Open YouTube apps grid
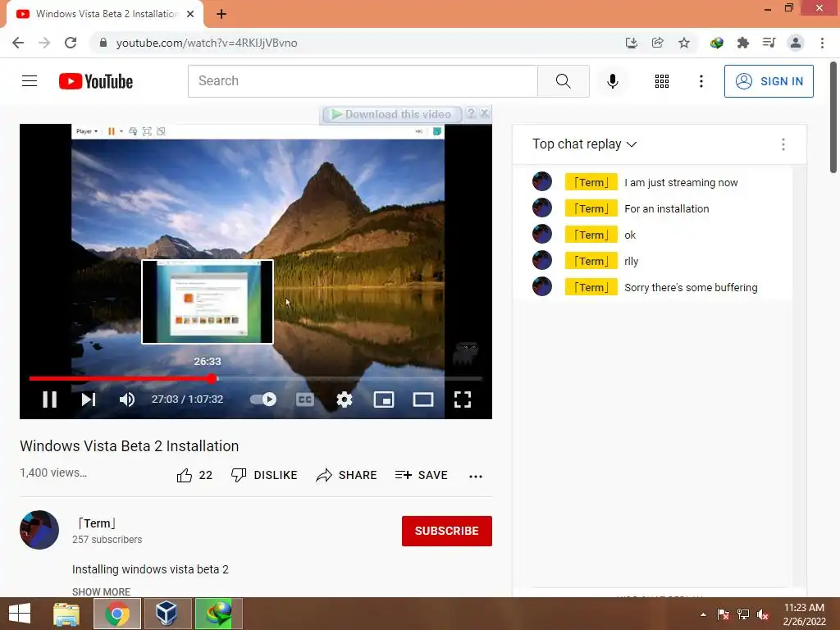Screen dimensions: 840x630 (662, 81)
